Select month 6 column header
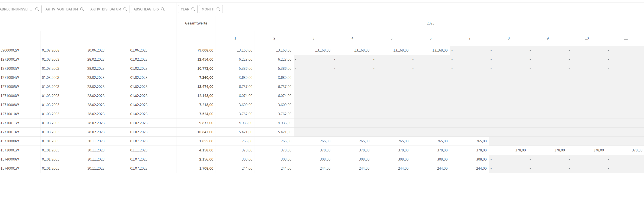The image size is (644, 218). pyautogui.click(x=430, y=38)
